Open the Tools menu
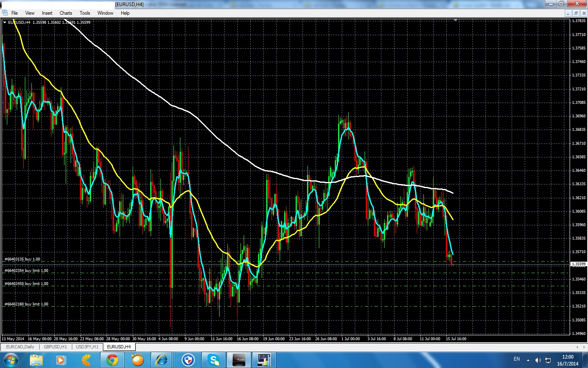Screen dimensions: 588x368 click(85, 13)
